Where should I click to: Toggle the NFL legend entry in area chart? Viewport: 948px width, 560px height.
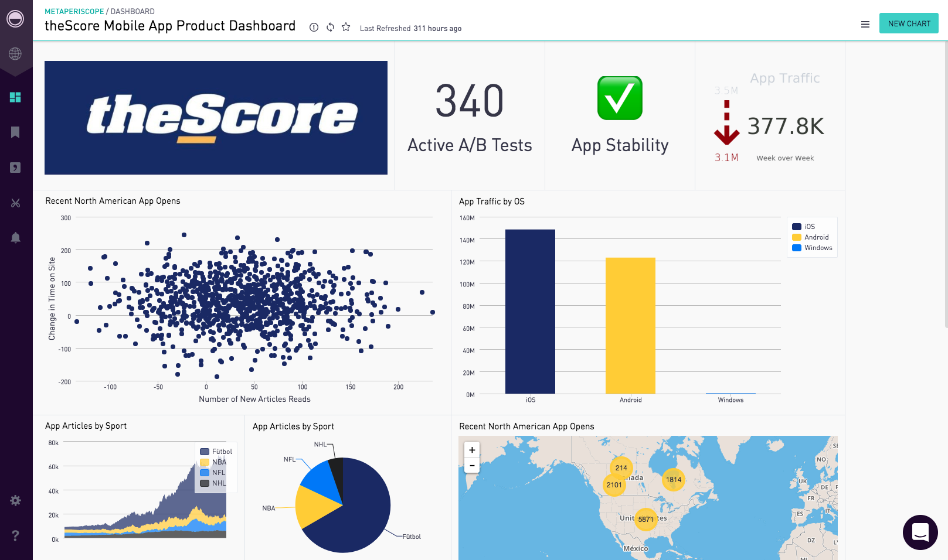click(x=213, y=473)
